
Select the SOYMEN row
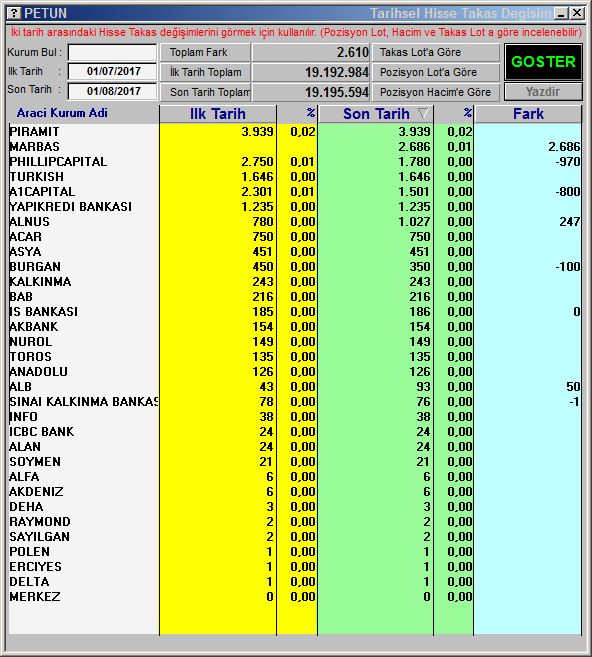click(295, 462)
